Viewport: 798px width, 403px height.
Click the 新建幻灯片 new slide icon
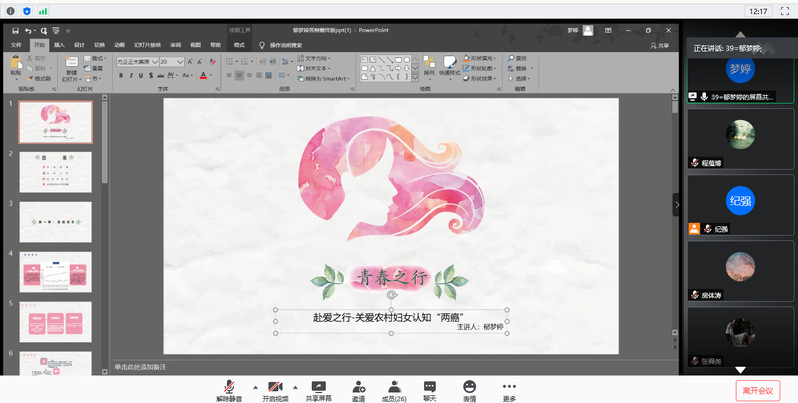pos(71,63)
